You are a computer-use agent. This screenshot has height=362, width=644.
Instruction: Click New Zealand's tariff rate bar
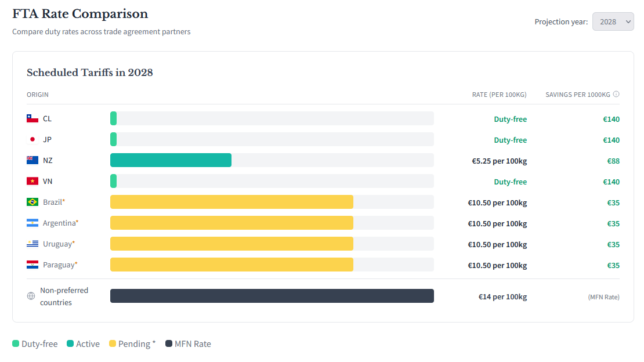[171, 160]
